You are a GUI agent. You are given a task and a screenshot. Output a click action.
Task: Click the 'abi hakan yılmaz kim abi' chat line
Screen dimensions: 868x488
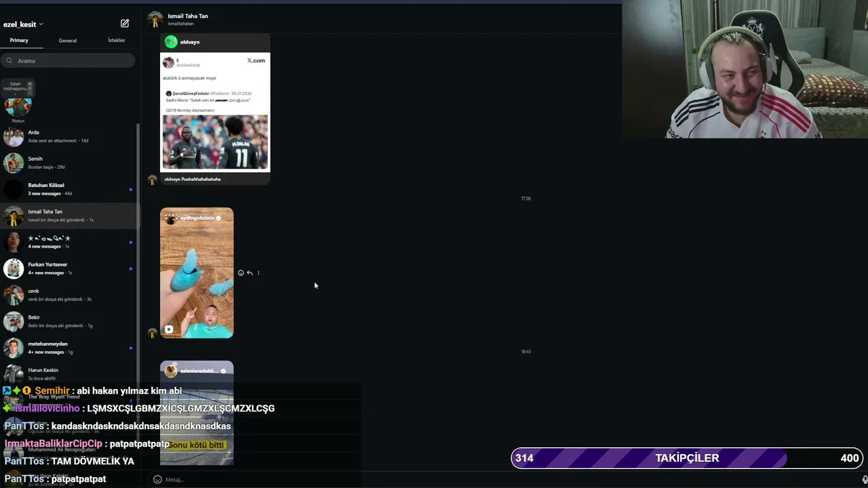tap(130, 391)
